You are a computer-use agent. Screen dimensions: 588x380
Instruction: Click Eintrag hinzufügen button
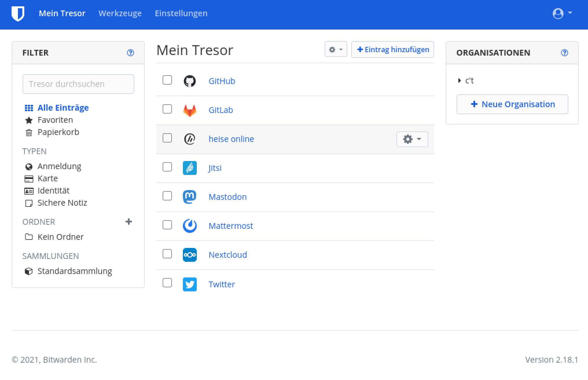393,50
